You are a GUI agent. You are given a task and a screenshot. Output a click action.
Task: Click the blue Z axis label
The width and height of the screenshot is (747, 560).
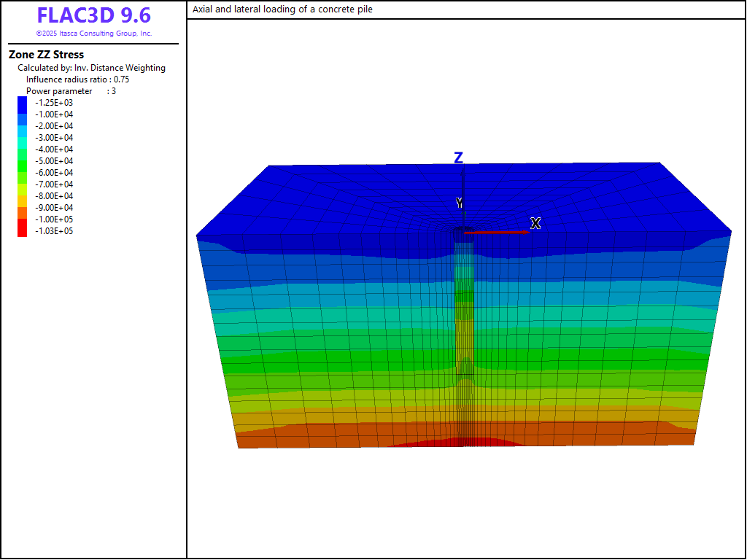458,158
